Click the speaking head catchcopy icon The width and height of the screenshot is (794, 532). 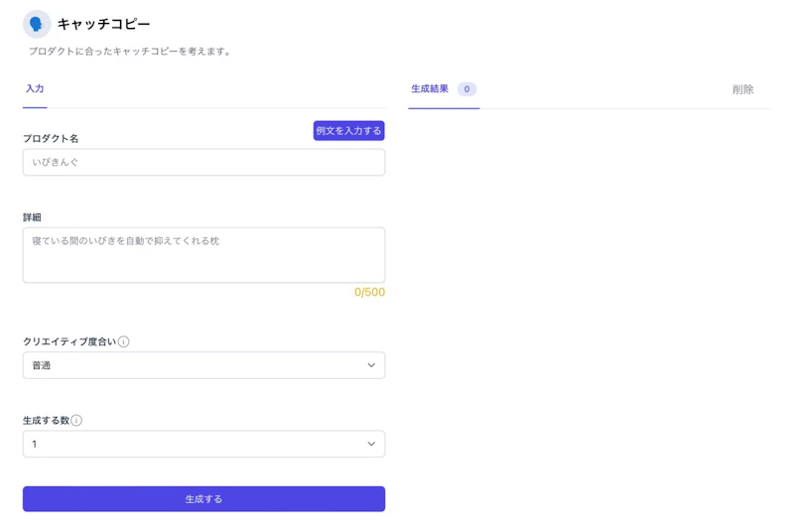(37, 24)
